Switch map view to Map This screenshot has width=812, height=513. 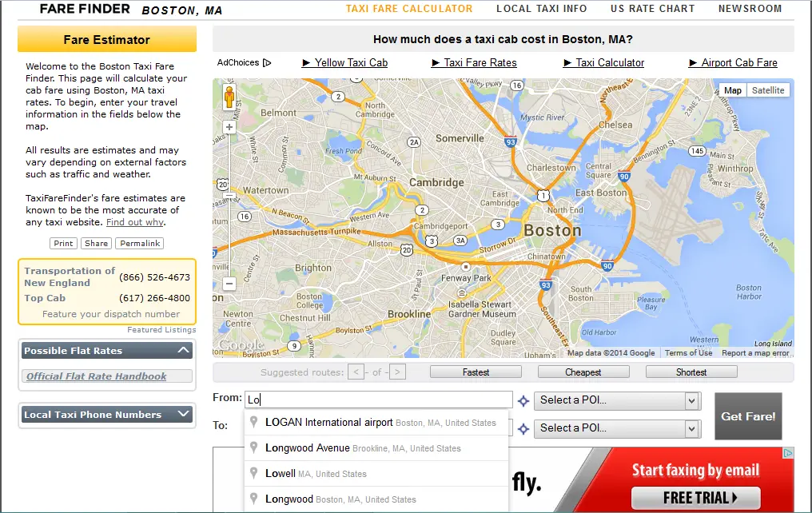[x=732, y=90]
